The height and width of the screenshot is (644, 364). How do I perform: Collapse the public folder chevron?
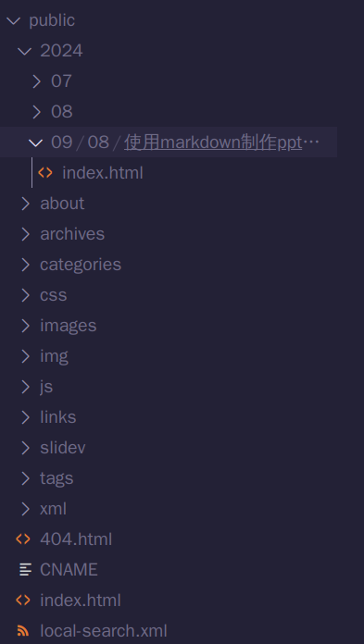click(x=14, y=20)
